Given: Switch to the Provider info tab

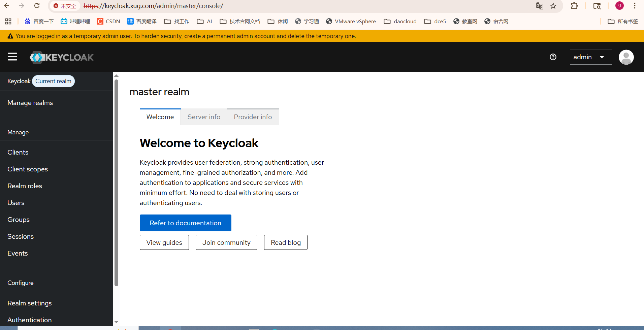Looking at the screenshot, I should coord(253,117).
